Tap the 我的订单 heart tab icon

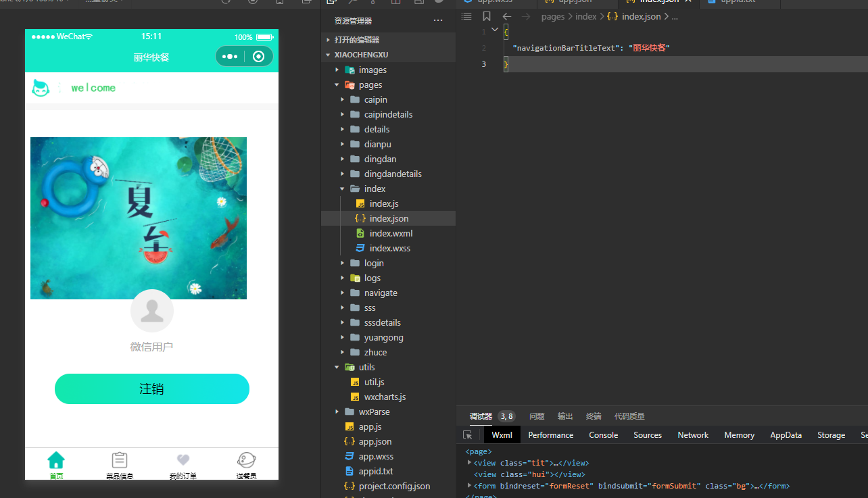[183, 460]
